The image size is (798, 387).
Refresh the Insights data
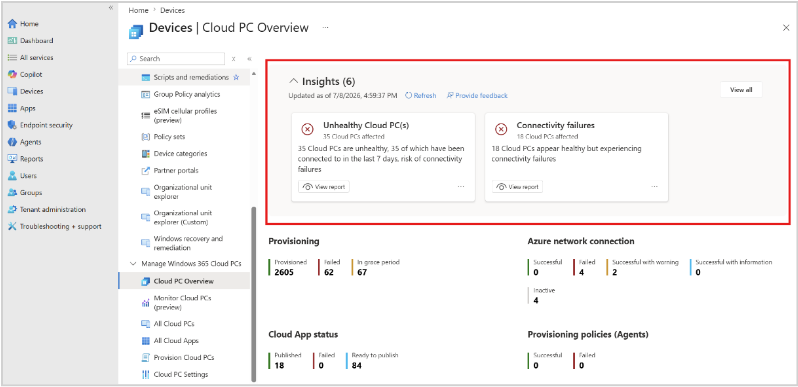(421, 95)
